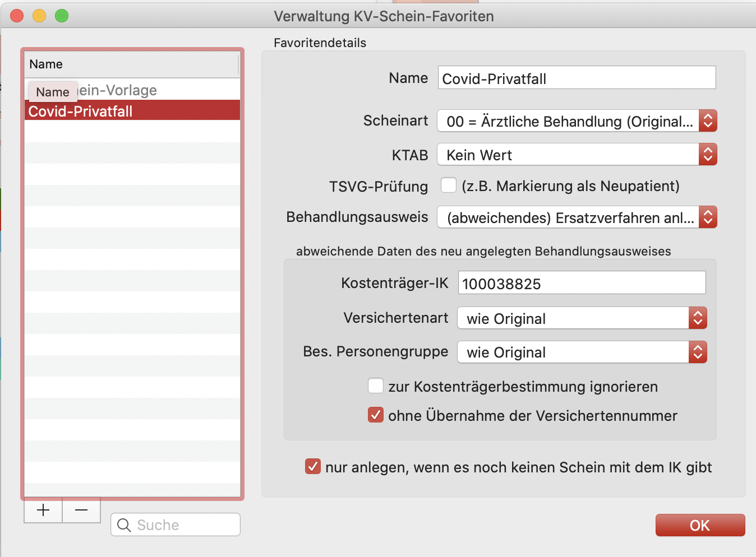Open the Scheinart dropdown arrows

pyautogui.click(x=708, y=121)
